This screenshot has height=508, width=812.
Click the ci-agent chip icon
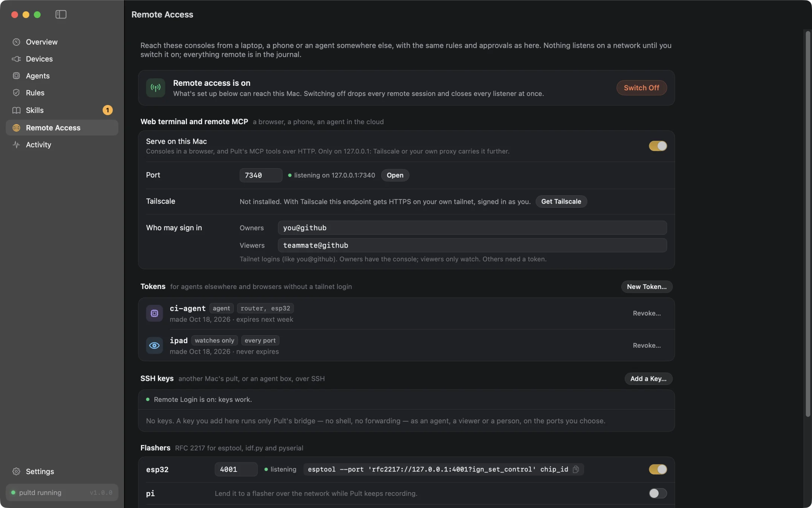(x=155, y=313)
